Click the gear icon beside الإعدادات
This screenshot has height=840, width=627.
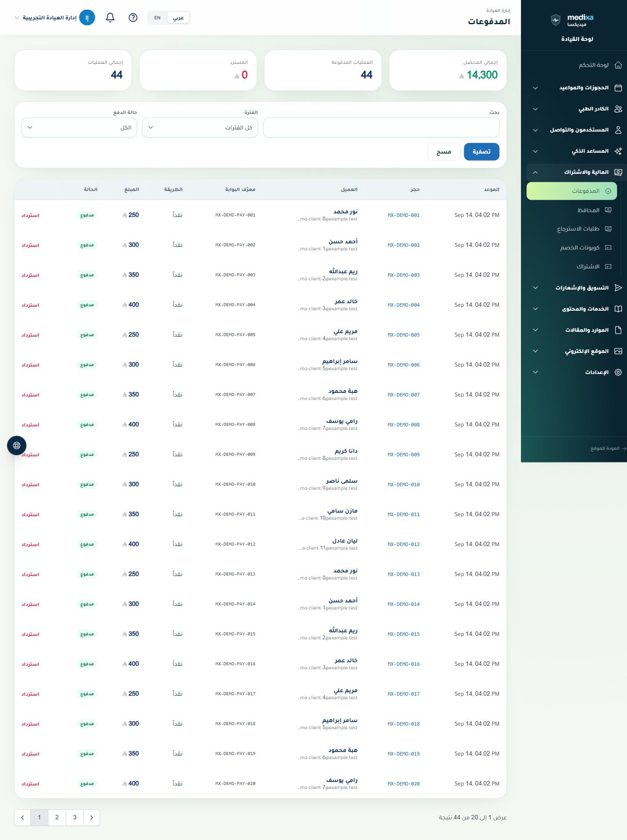[618, 372]
